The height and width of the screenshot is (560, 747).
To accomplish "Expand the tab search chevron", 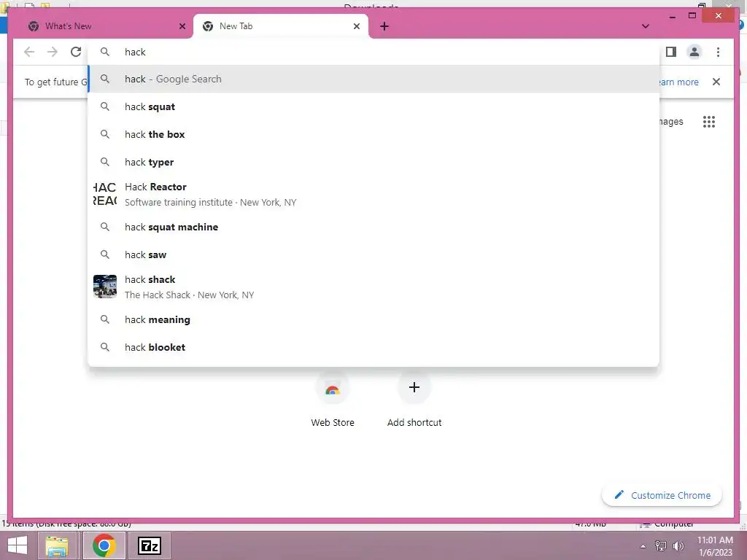I will (646, 26).
